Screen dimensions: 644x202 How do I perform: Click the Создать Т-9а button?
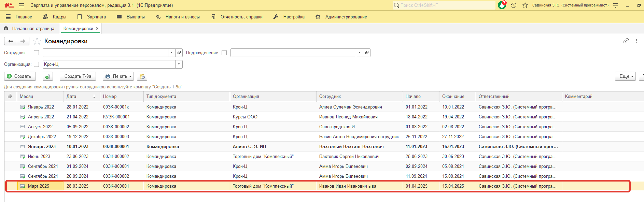[x=78, y=76]
